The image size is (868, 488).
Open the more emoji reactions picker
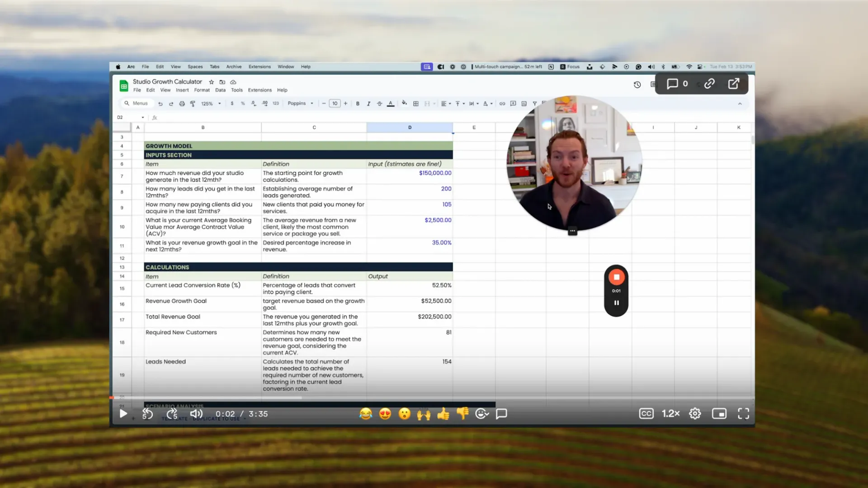pos(482,413)
